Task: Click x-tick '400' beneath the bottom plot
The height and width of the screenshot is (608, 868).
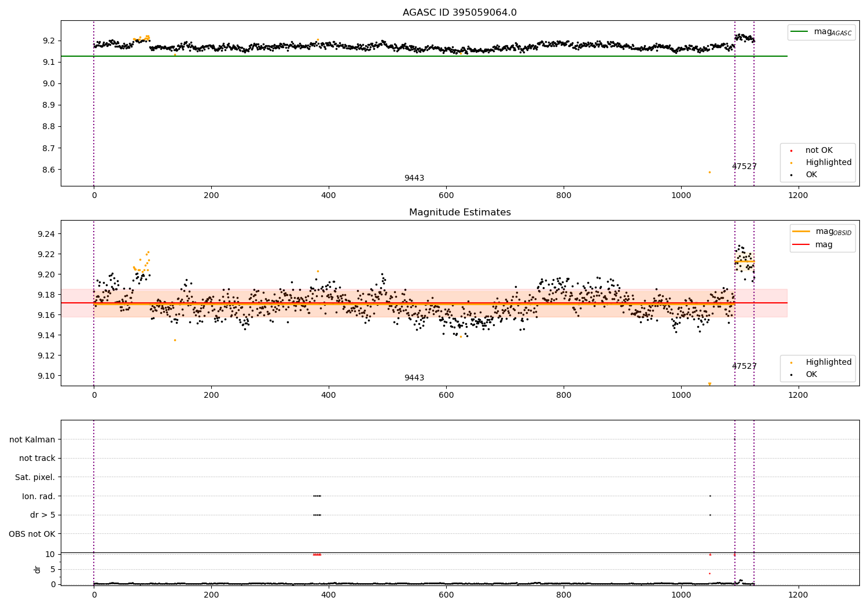Action: (x=329, y=595)
